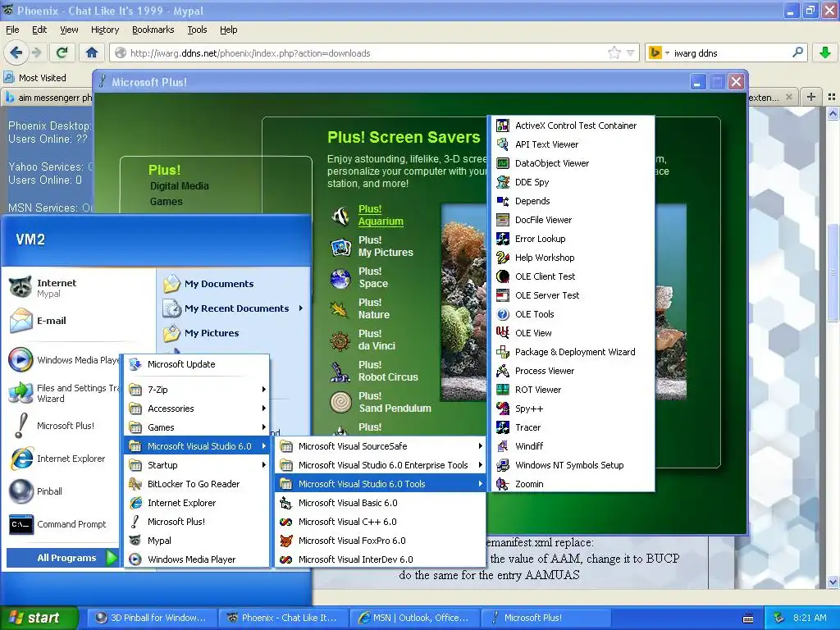Open BitLocker To Go Reader entry
The width and height of the screenshot is (840, 630).
click(197, 484)
